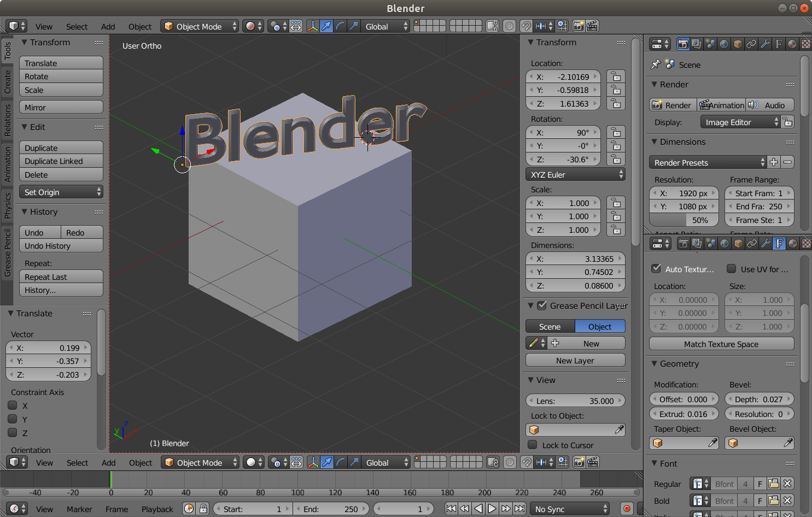Open file browser icon for Regular font
This screenshot has width=812, height=517.
(773, 484)
